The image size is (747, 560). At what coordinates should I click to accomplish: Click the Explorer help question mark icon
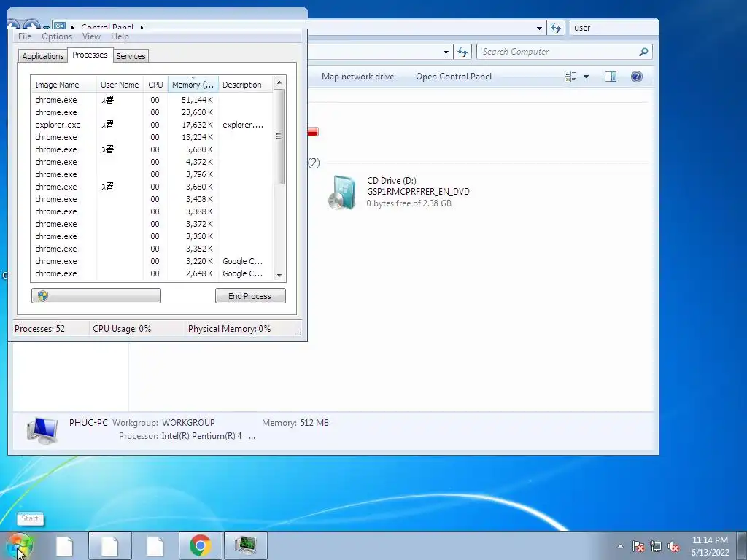pos(636,77)
